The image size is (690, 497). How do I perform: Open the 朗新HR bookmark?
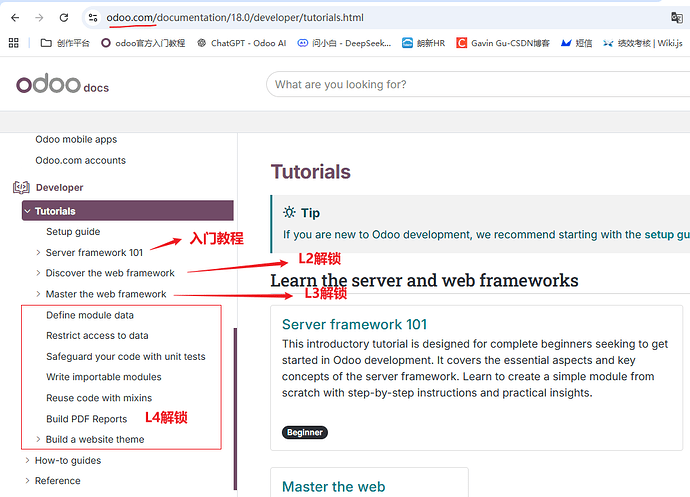423,43
